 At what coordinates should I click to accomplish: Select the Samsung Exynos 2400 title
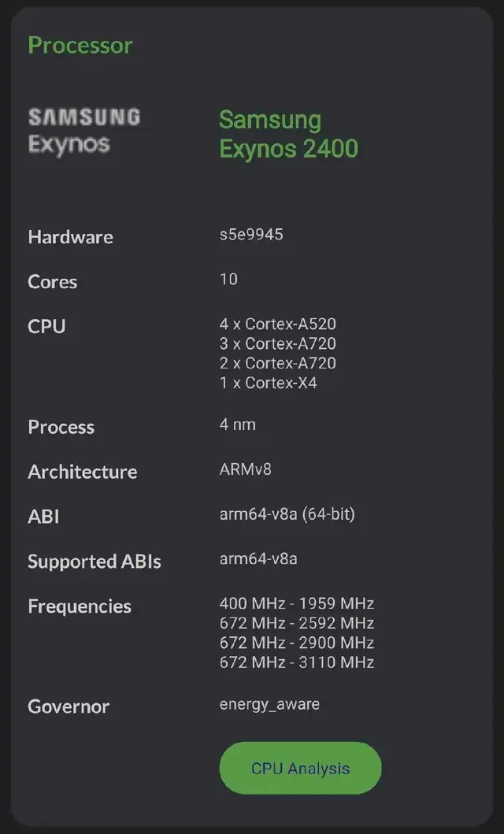click(289, 134)
